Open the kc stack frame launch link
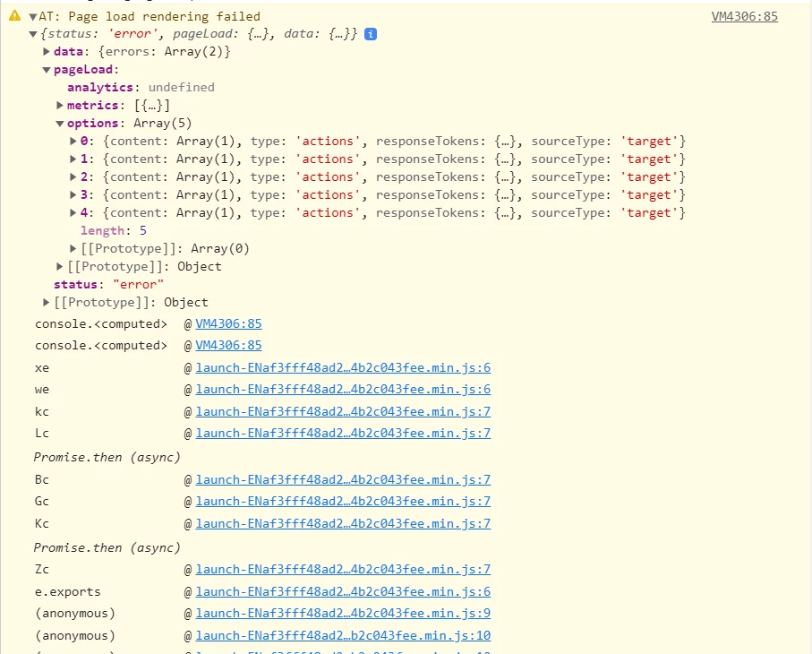The height and width of the screenshot is (654, 812). click(x=343, y=412)
